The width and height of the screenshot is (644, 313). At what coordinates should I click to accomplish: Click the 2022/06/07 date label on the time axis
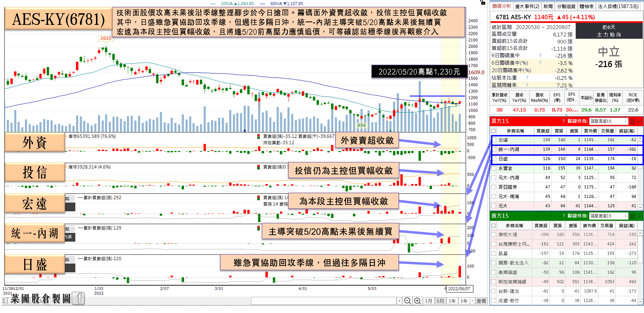pyautogui.click(x=459, y=289)
